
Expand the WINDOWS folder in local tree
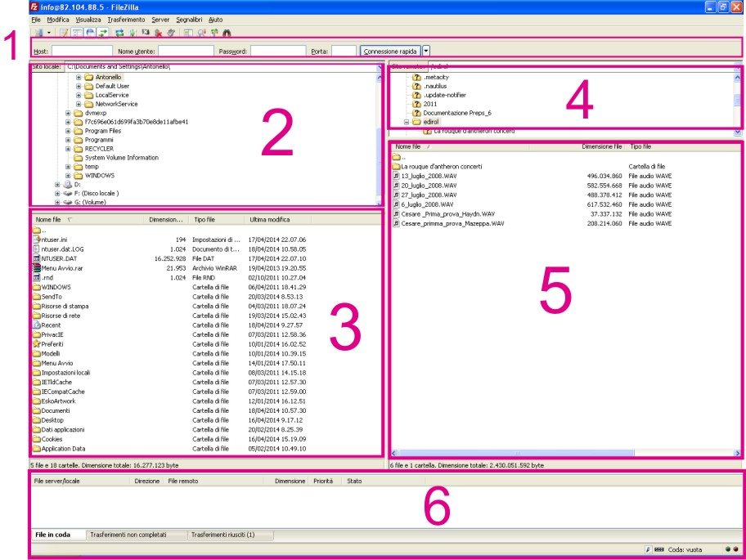coord(69,175)
